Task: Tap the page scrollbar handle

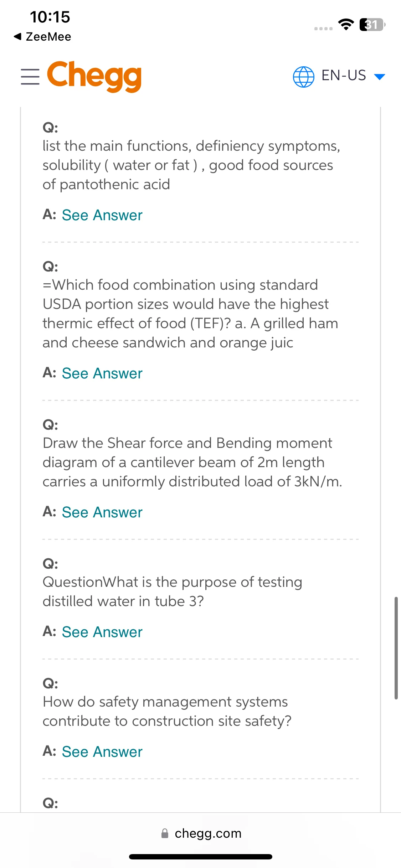Action: pos(396,648)
